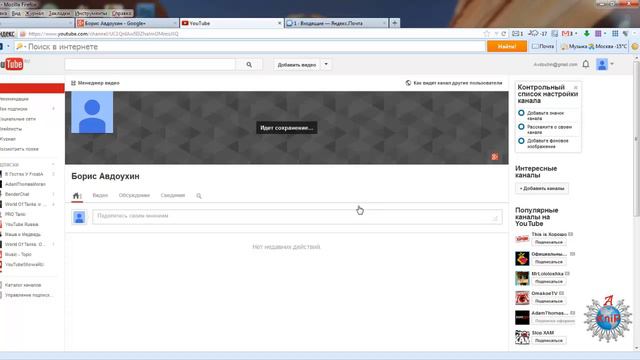Screen dimensions: 640x360
Task: Click the 'Добавить видео' button
Action: (297, 64)
